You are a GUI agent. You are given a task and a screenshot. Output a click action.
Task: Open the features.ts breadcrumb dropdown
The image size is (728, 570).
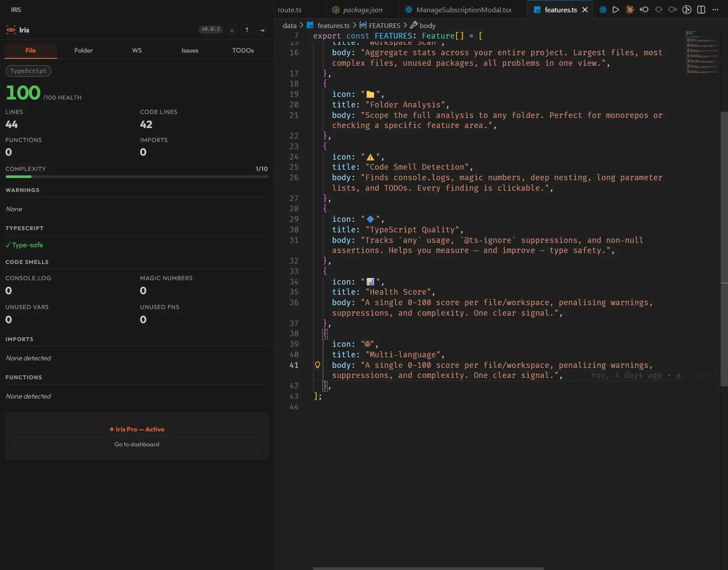[x=334, y=25]
